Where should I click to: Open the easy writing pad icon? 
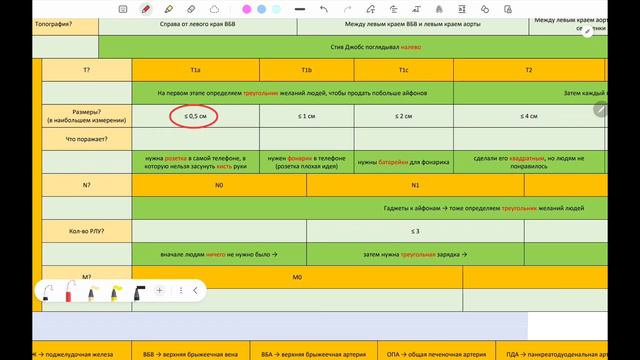[x=462, y=9]
